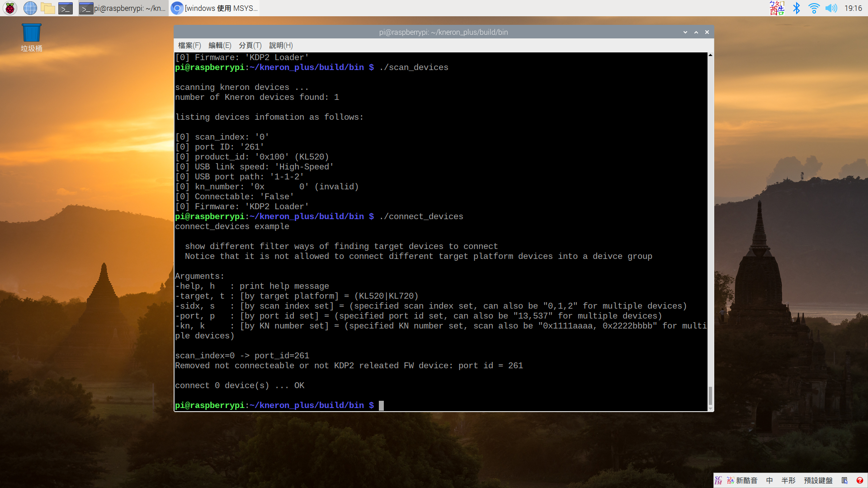Click the 19:16 panel clock
Image resolution: width=868 pixels, height=488 pixels.
click(853, 8)
